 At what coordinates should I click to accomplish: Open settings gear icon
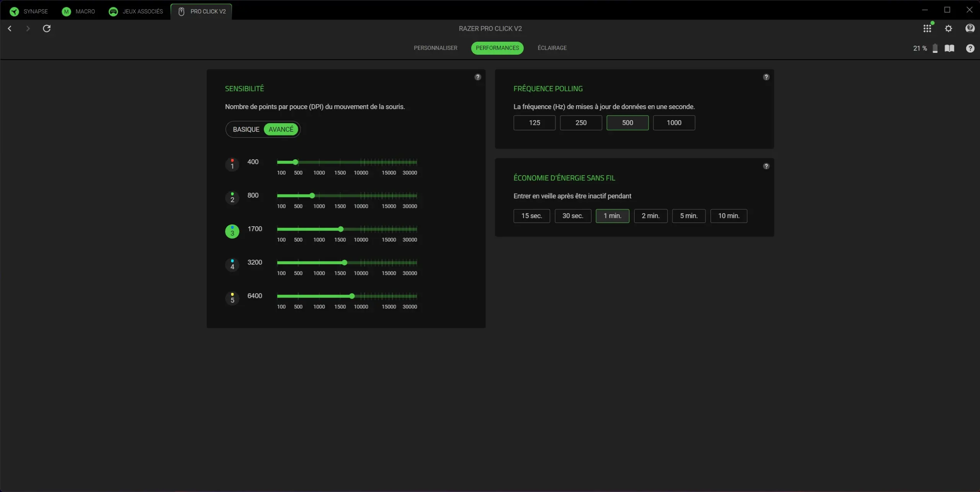pyautogui.click(x=949, y=28)
